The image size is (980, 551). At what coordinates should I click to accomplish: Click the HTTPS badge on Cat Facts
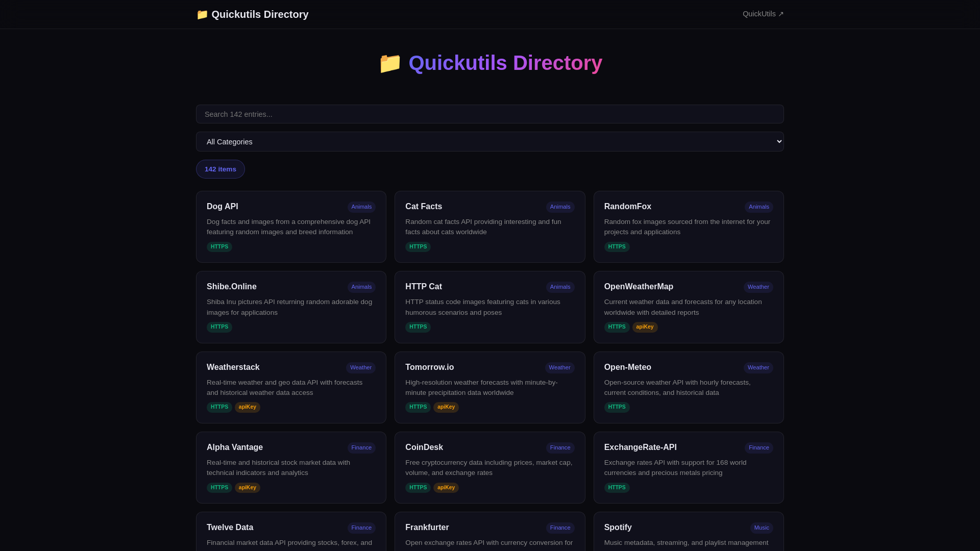418,247
